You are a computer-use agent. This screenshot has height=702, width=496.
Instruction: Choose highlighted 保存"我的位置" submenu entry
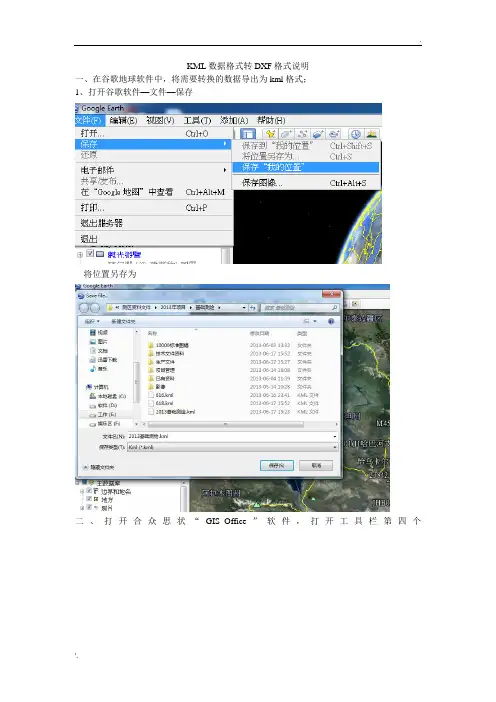(x=307, y=167)
